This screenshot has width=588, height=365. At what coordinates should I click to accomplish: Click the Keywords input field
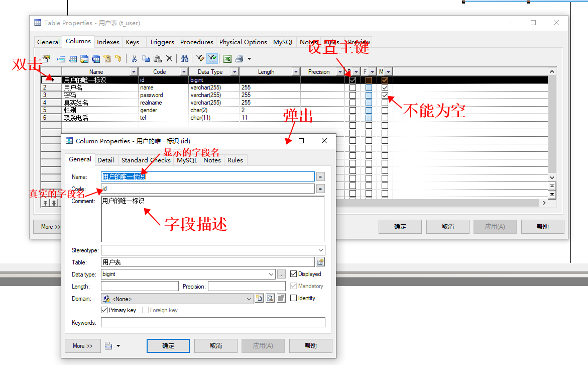tap(213, 323)
